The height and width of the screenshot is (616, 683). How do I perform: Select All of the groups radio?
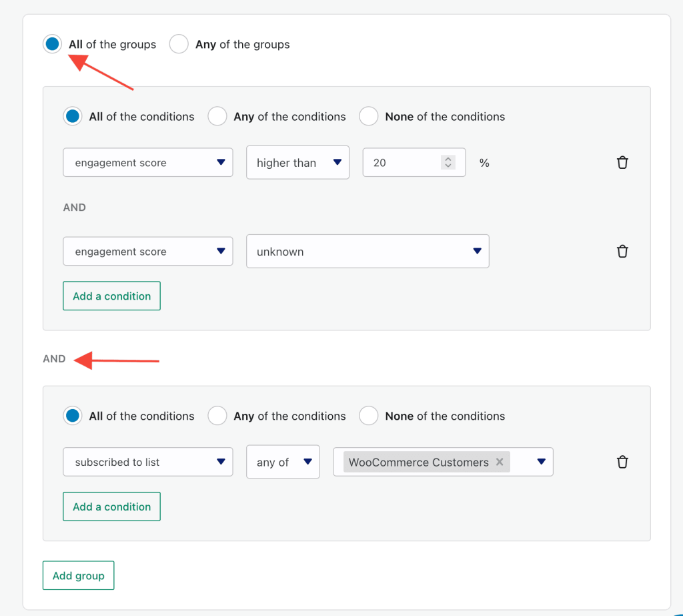(x=52, y=44)
